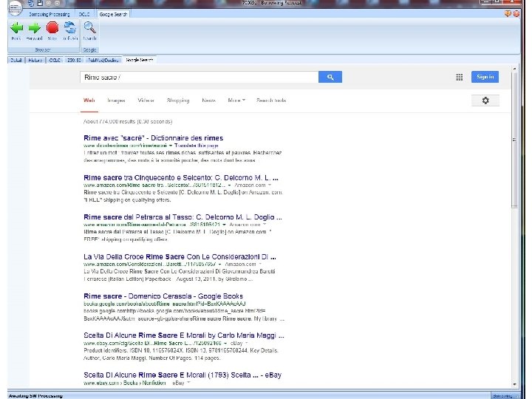The image size is (532, 399).
Task: Switch to OCLC ribbon tab
Action: (x=84, y=14)
